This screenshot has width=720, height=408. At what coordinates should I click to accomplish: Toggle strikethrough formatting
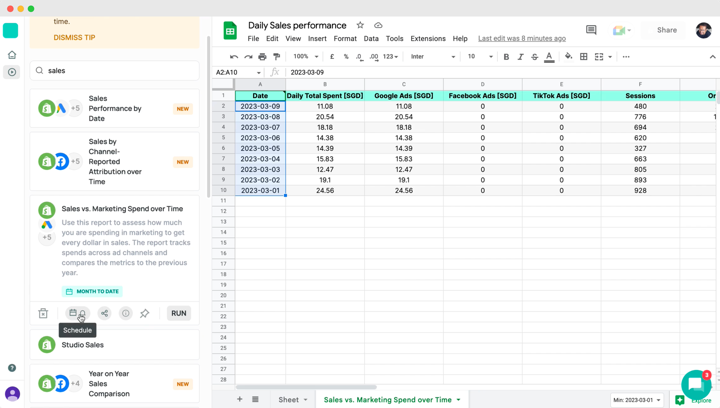pos(534,56)
